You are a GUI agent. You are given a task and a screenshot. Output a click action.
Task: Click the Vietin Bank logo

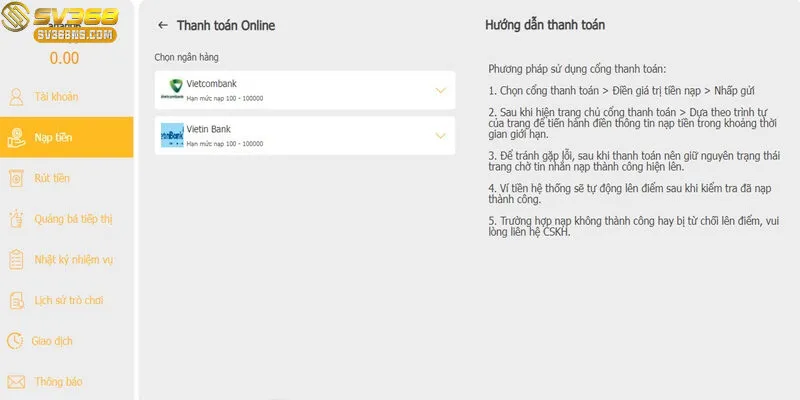coord(172,135)
